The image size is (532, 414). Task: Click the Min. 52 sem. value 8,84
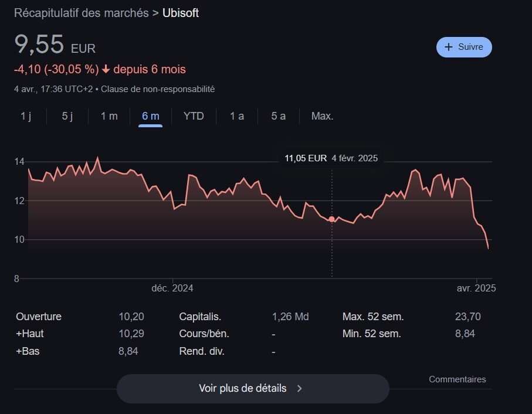[x=465, y=334]
